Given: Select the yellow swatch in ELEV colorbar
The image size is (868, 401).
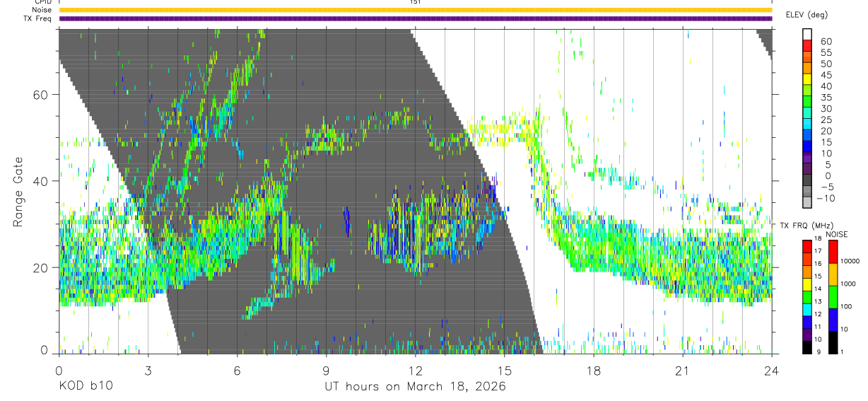Looking at the screenshot, I should [x=807, y=79].
